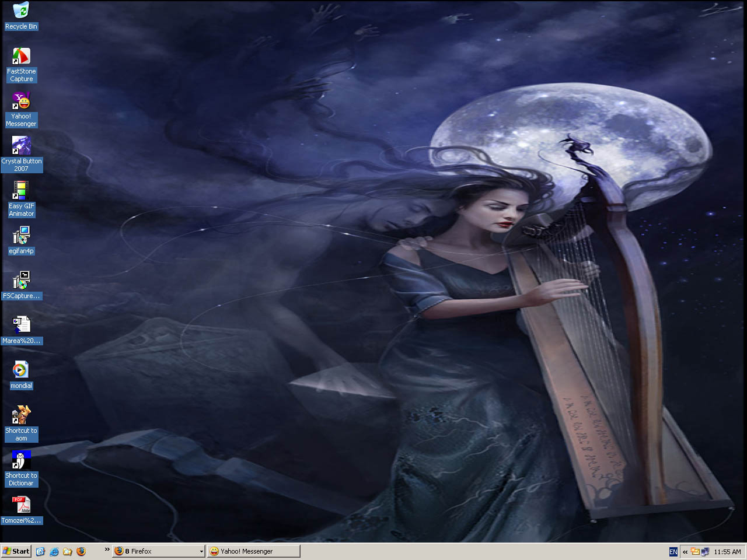Click the Crystal Button 2007 icon
747x560 pixels.
[21, 146]
